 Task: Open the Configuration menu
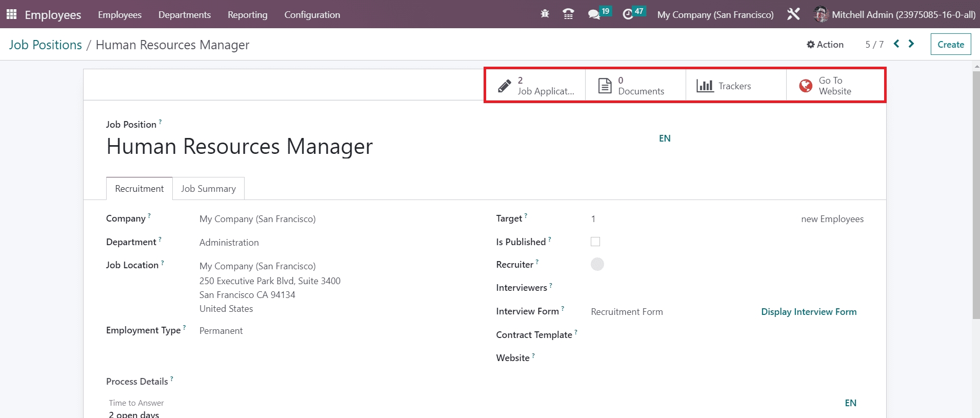pyautogui.click(x=312, y=15)
